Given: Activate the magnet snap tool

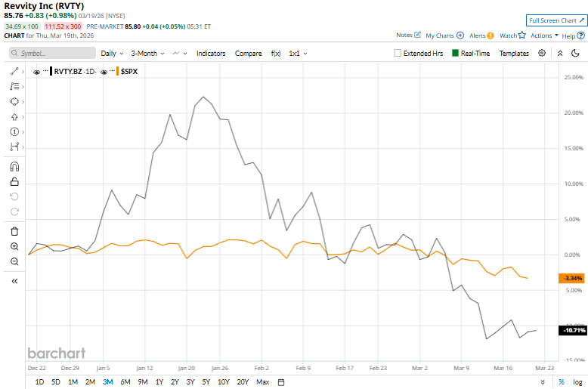Looking at the screenshot, I should tap(14, 167).
